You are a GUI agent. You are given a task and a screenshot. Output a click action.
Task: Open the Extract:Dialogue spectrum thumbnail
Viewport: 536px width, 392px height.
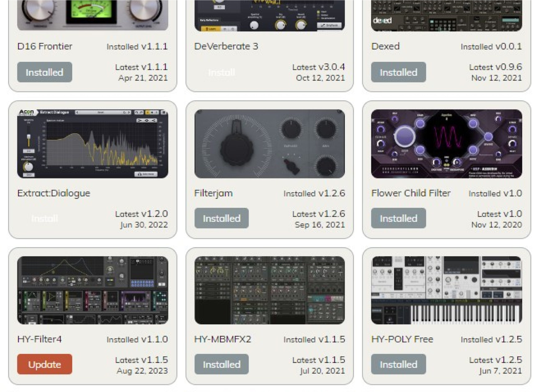point(93,144)
